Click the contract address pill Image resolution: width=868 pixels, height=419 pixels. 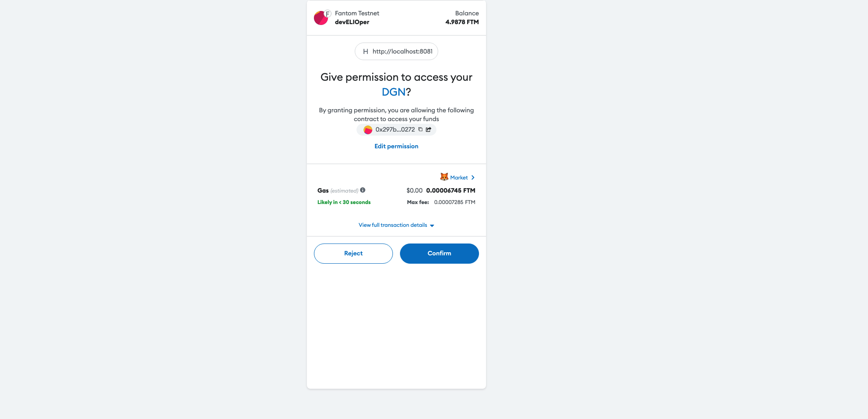coord(395,129)
